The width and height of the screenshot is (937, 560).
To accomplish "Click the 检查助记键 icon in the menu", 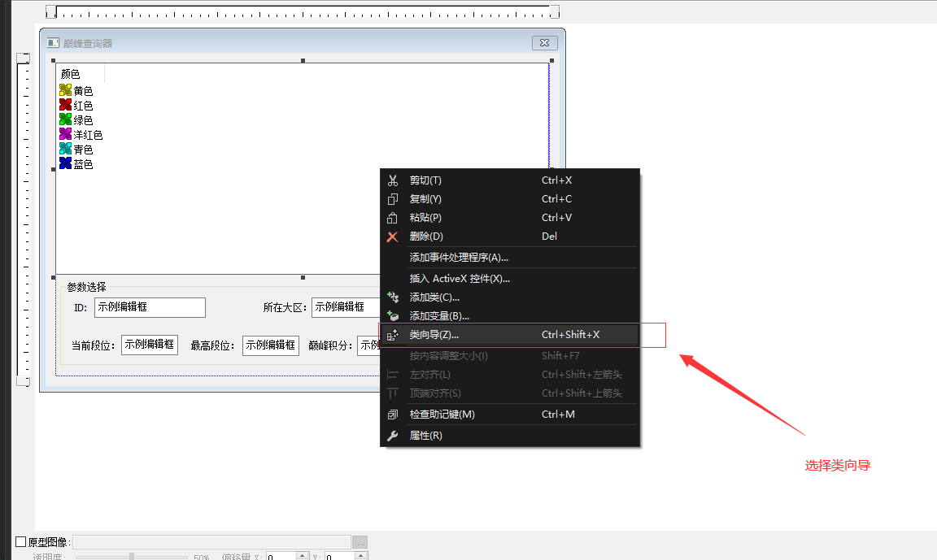I will pyautogui.click(x=394, y=414).
